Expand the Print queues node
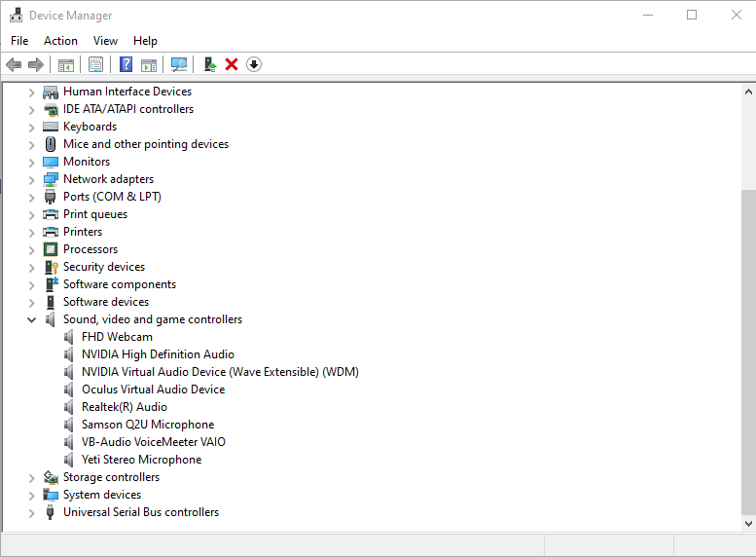Screen dimensions: 756x557 pos(31,215)
